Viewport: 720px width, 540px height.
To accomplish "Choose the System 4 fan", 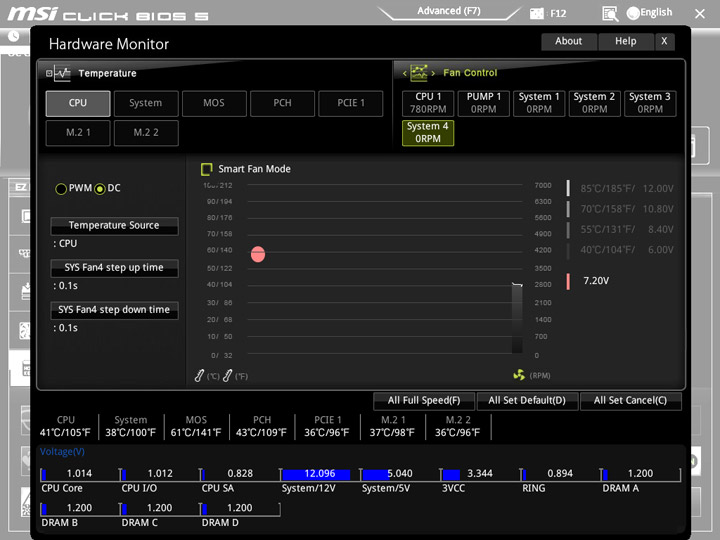I will (428, 133).
